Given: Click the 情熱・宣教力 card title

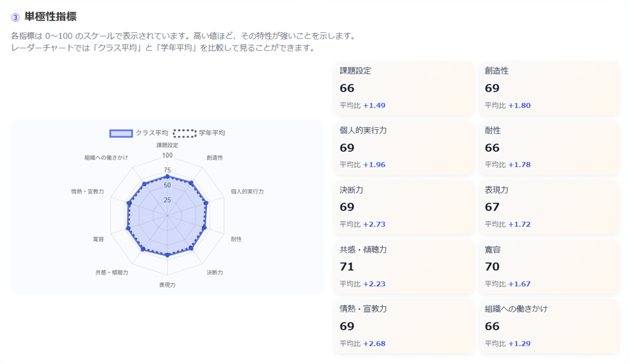Looking at the screenshot, I should 363,309.
